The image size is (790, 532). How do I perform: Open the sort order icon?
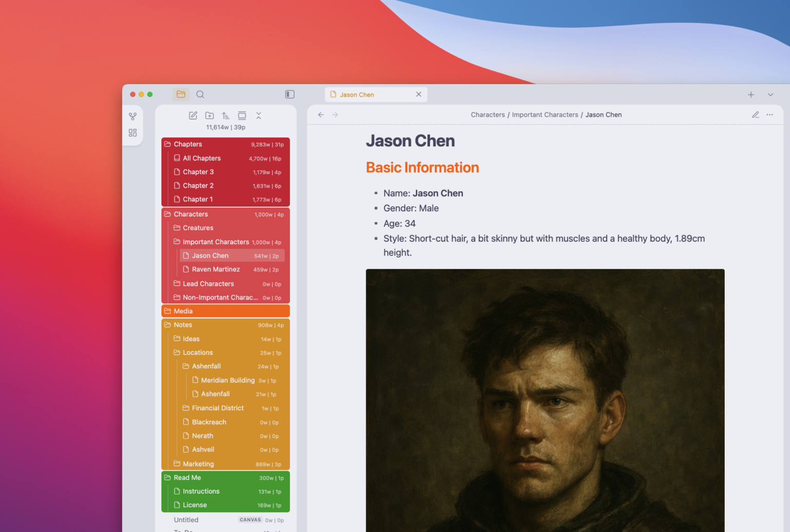pos(225,116)
